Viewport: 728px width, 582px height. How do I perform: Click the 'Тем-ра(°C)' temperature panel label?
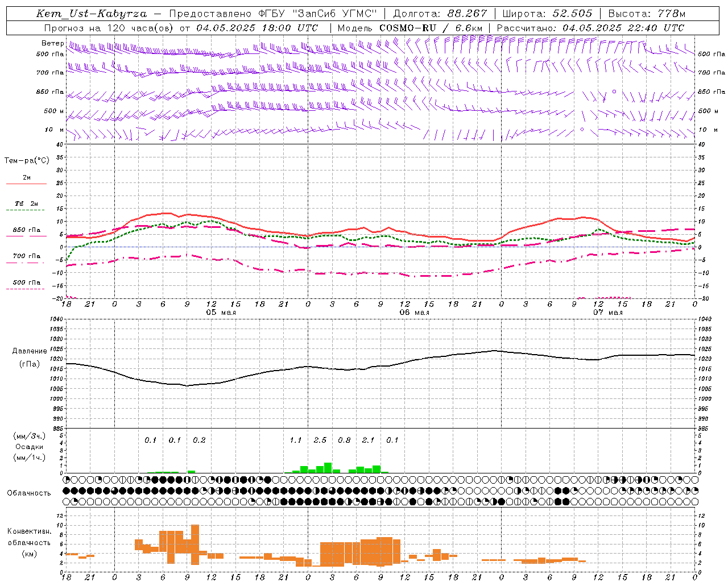(x=27, y=161)
